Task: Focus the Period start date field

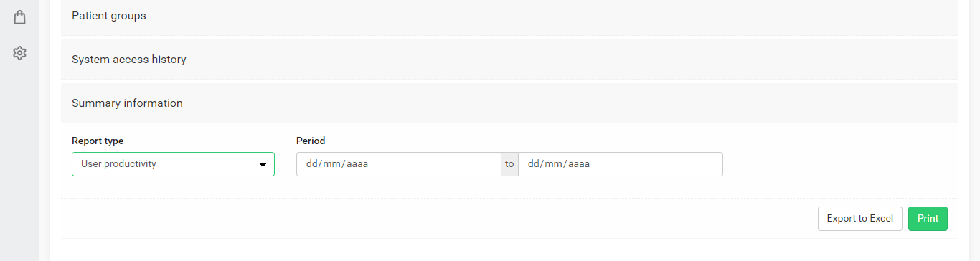Action: click(398, 164)
